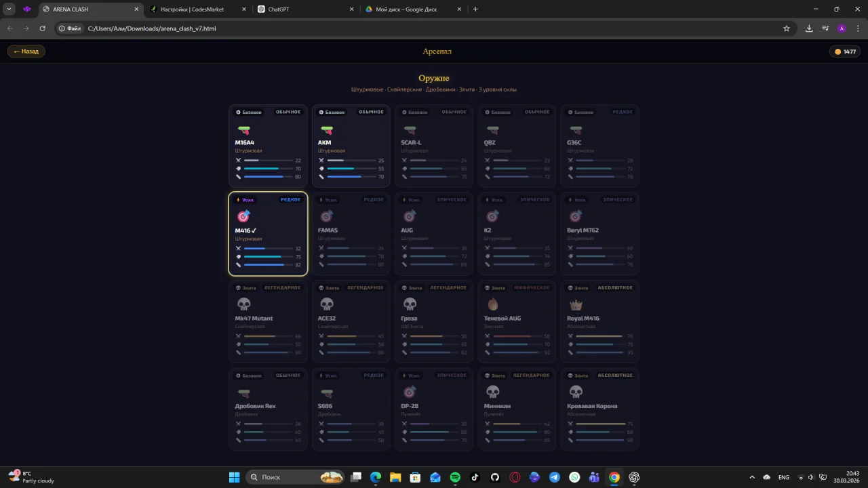The height and width of the screenshot is (488, 868).
Task: Click the skull icon on the Миникан card
Action: pos(493,392)
